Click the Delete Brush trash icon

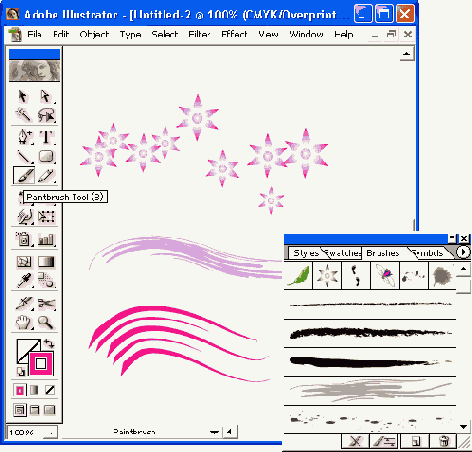[443, 441]
